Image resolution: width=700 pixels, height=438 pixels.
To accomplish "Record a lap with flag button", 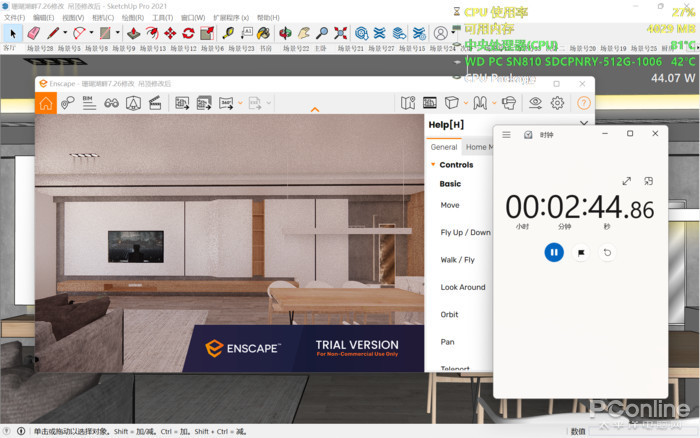I will (581, 253).
